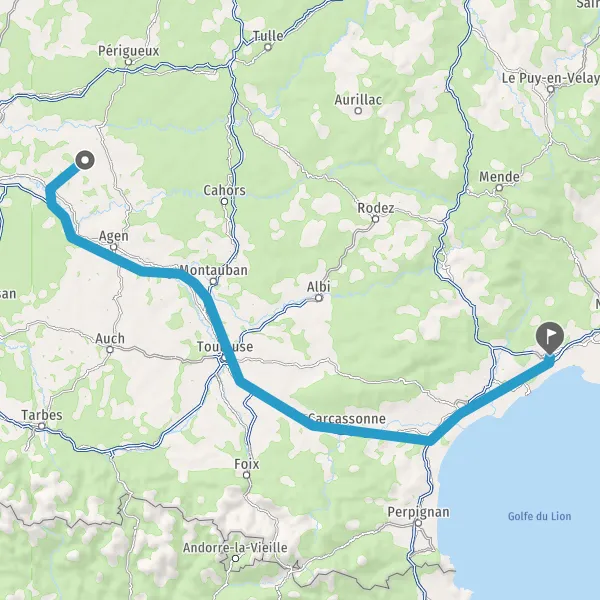Viewport: 600px width, 600px height.
Task: Select the Foix city dot
Action: [x=247, y=475]
